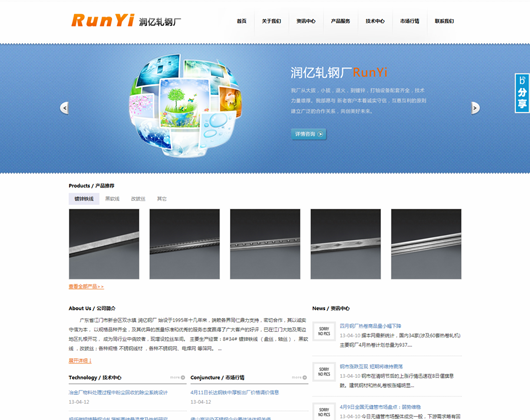Click the blue details button in banner
Image resolution: width=530 pixels, height=420 pixels.
click(309, 134)
